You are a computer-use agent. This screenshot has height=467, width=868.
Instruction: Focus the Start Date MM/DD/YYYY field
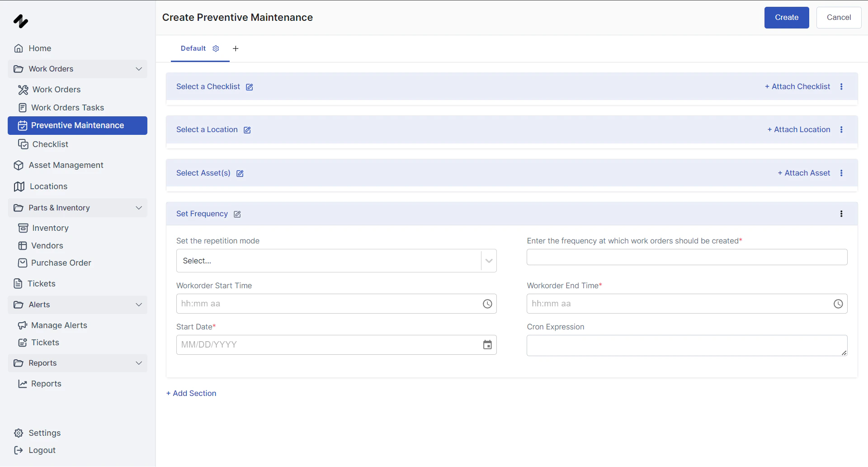pos(336,345)
